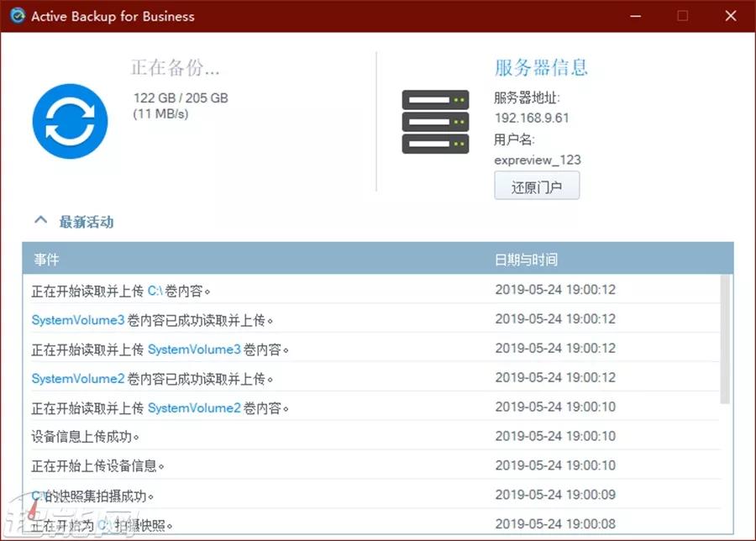
Task: Click the 正在备份... status heading
Action: [175, 67]
